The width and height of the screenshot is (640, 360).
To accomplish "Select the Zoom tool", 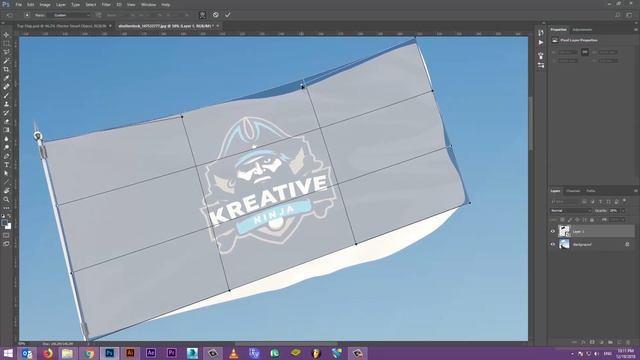I will (6, 199).
